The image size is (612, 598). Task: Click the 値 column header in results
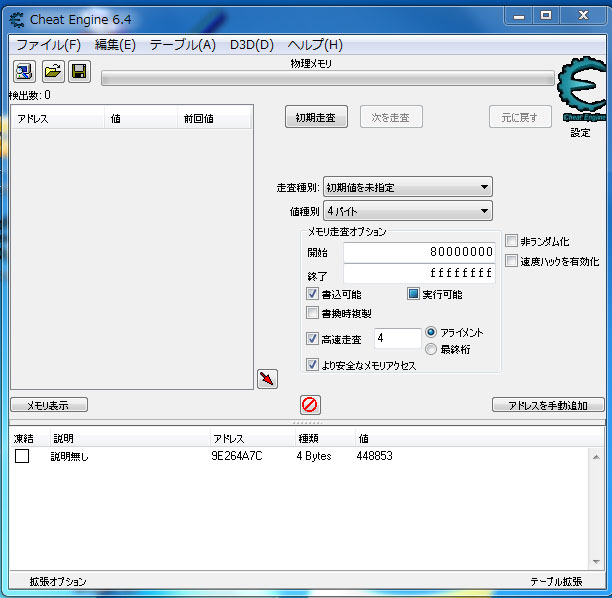141,118
